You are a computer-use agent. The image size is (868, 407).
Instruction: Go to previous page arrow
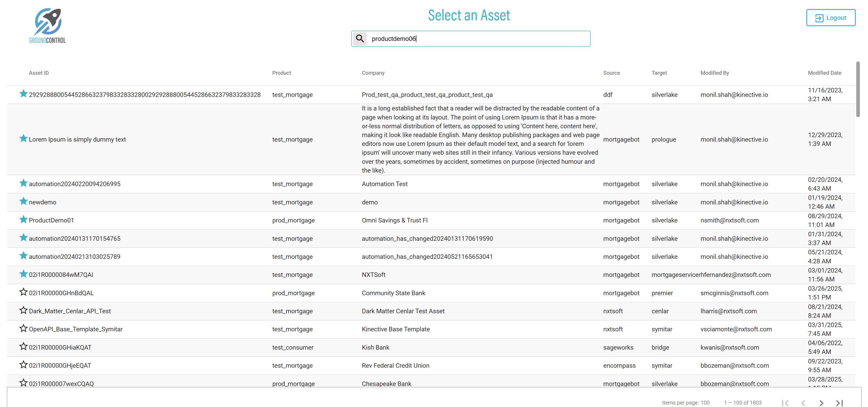[803, 402]
